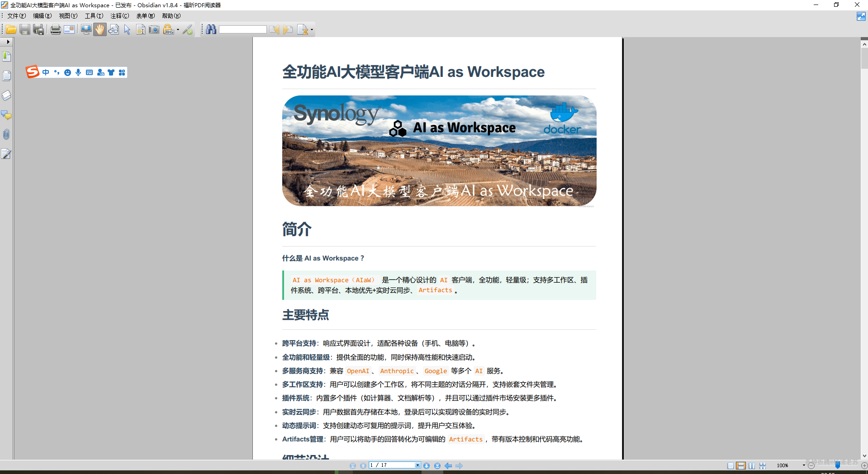The height and width of the screenshot is (474, 868).
Task: Open the Attachments paperclip panel icon
Action: point(7,134)
